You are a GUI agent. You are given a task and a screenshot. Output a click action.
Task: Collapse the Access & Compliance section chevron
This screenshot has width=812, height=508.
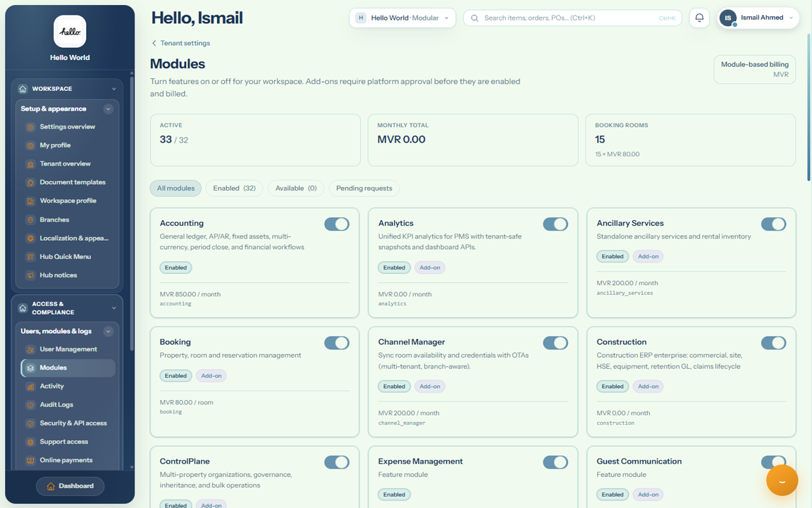(114, 308)
